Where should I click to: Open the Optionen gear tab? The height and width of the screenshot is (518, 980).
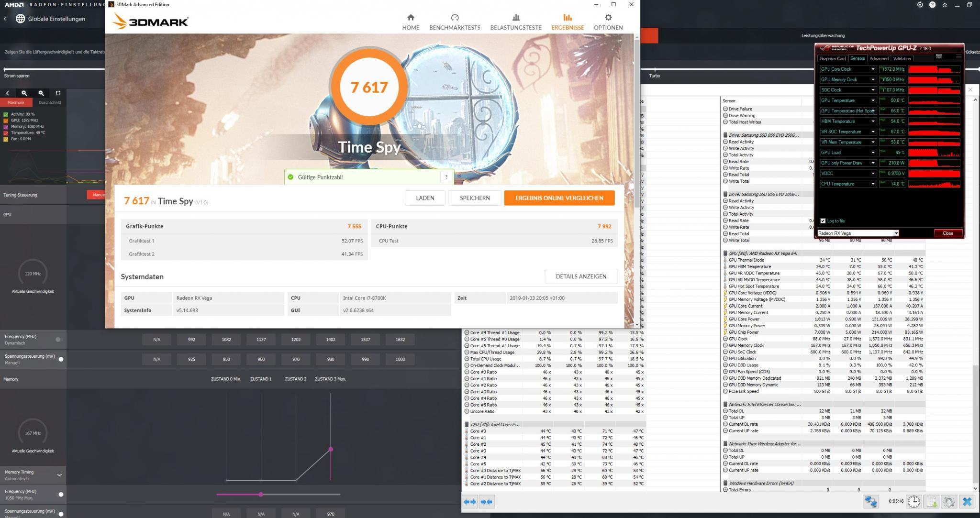tap(608, 22)
